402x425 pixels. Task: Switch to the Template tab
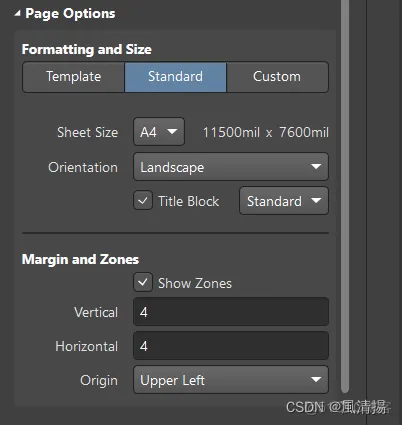click(x=74, y=77)
